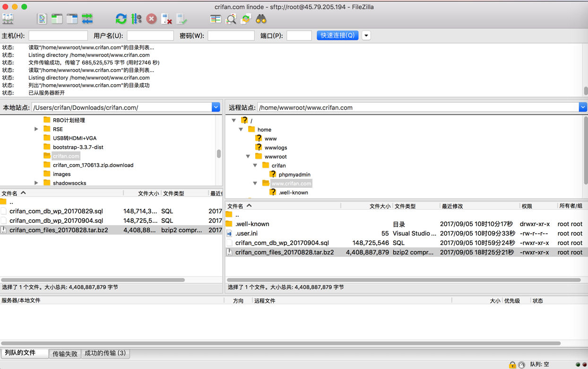Select remote www folder in tree
This screenshot has height=369, width=588.
tap(270, 139)
